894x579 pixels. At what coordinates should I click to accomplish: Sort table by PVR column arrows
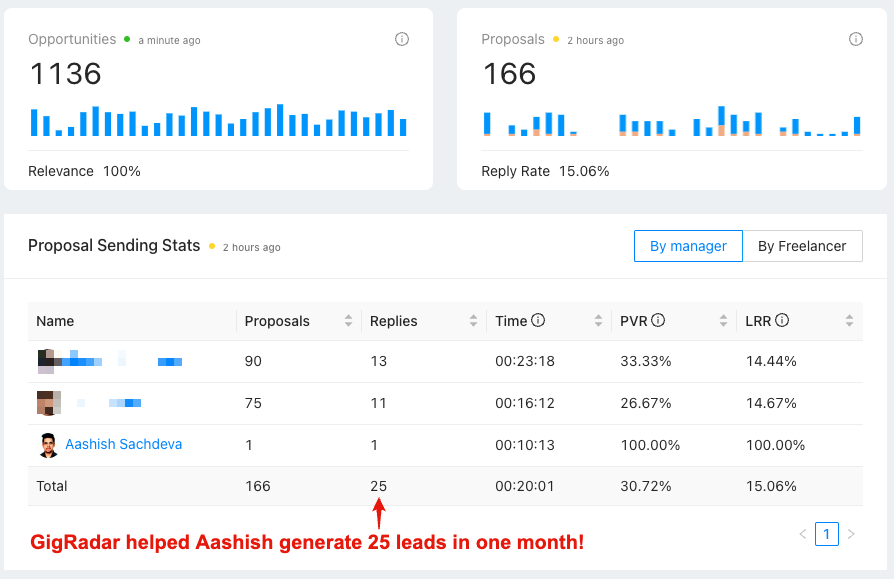point(723,321)
